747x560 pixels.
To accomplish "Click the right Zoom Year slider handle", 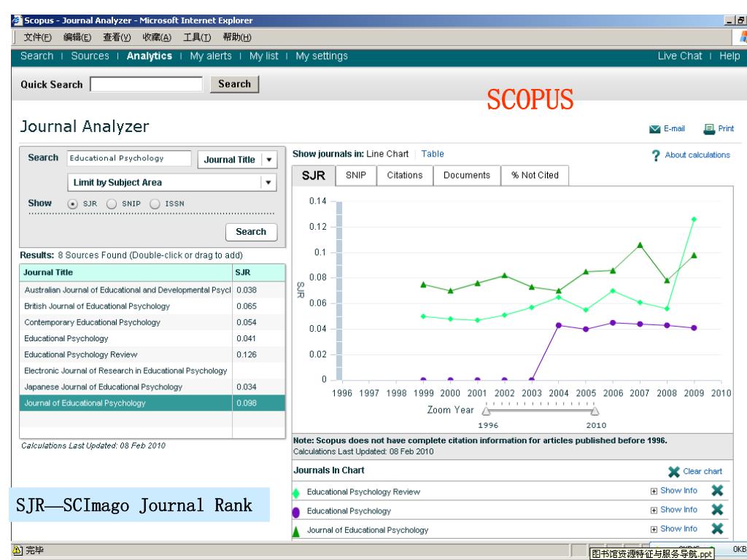I will point(595,411).
